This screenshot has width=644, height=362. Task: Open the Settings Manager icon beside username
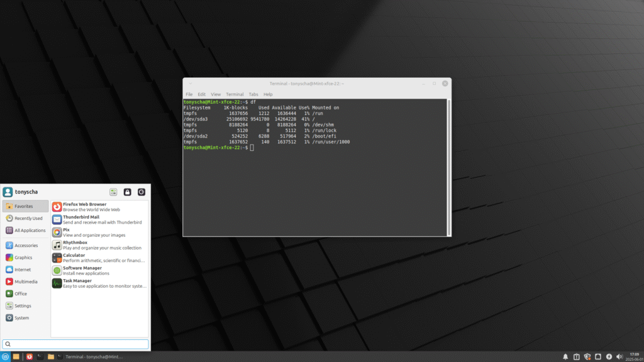pyautogui.click(x=113, y=192)
